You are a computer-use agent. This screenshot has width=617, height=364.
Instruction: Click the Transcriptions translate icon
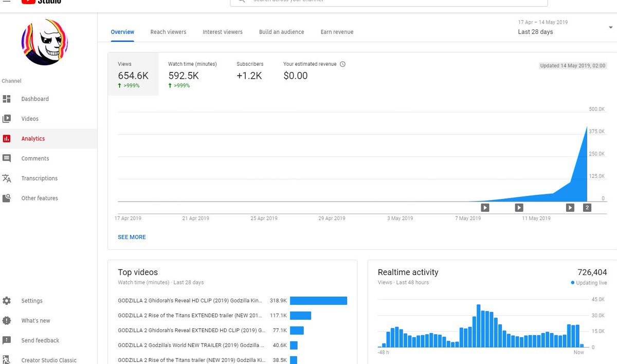click(7, 178)
